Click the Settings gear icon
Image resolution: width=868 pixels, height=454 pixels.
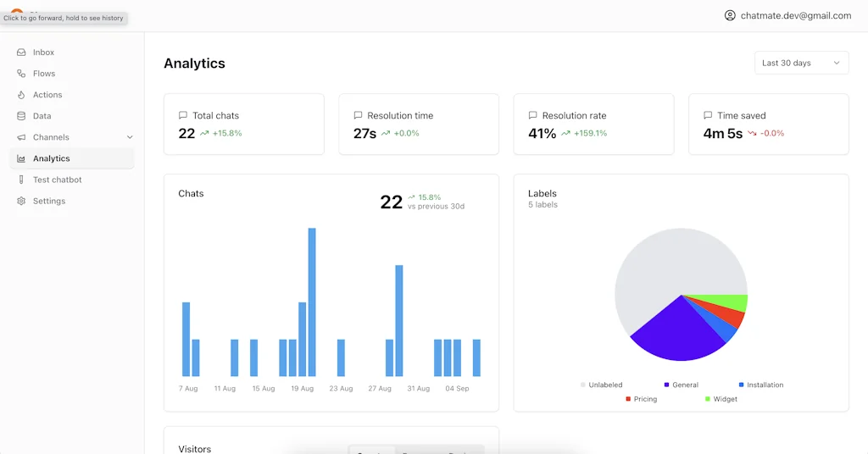pyautogui.click(x=21, y=201)
